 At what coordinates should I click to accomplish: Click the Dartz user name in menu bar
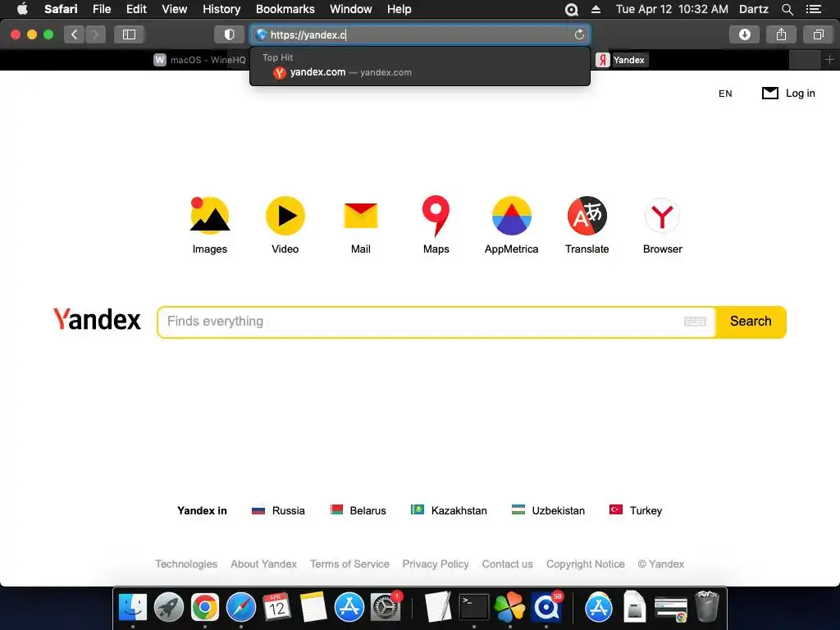point(753,9)
